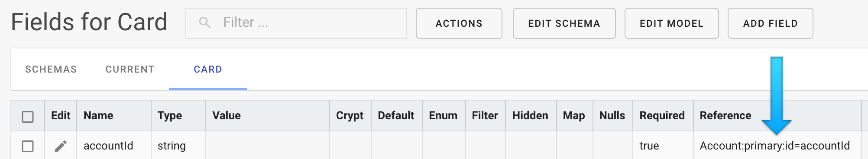Viewport: 868px width, 159px height.
Task: Switch to the Current tab
Action: (x=130, y=69)
